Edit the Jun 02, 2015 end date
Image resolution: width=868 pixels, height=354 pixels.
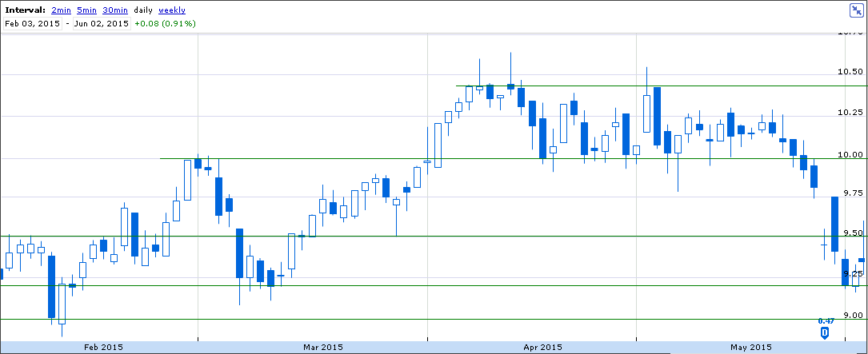(x=102, y=24)
